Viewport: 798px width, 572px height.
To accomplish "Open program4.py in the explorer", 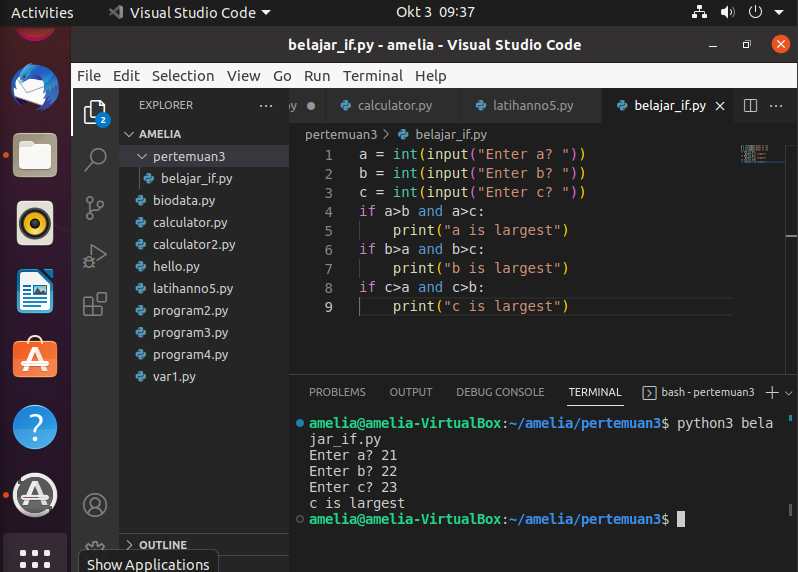I will coord(204,355).
